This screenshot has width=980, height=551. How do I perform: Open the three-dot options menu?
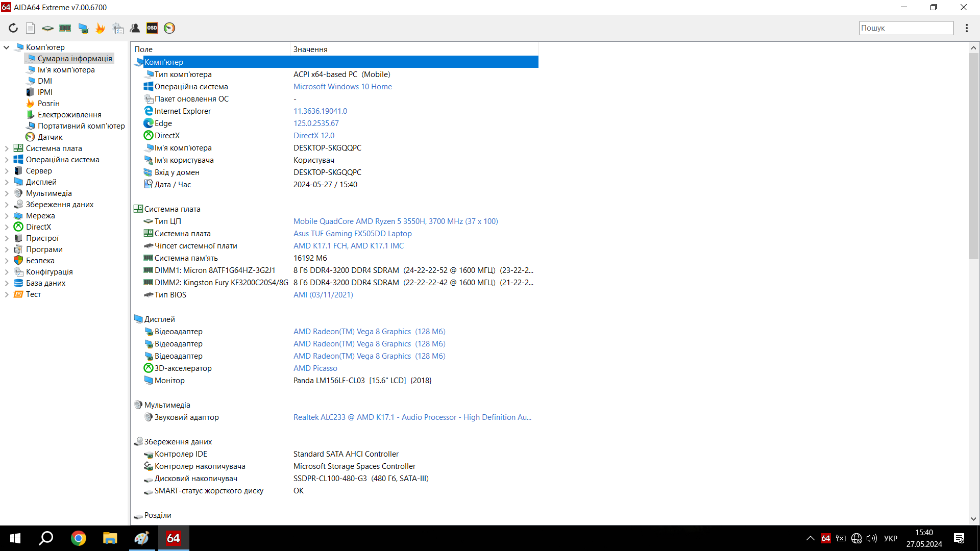966,28
